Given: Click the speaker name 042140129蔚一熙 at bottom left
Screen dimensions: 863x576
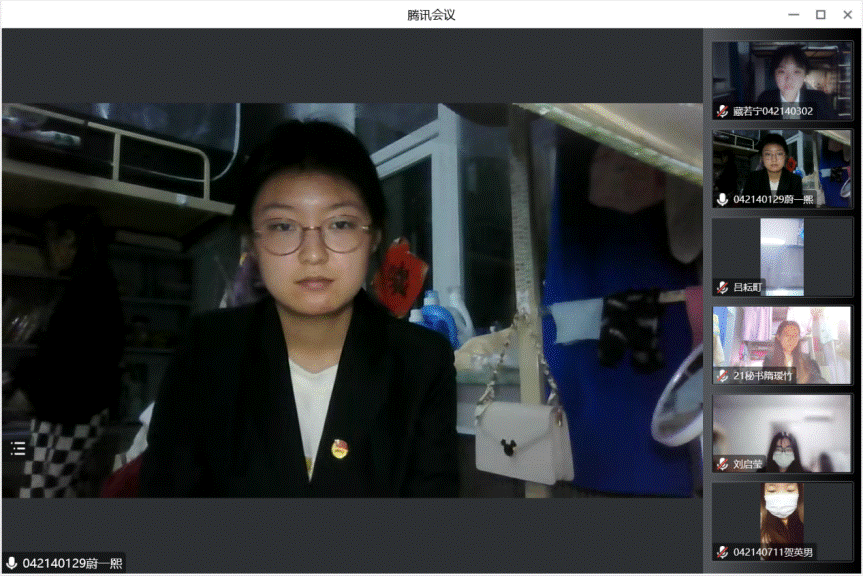Looking at the screenshot, I should pos(72,563).
